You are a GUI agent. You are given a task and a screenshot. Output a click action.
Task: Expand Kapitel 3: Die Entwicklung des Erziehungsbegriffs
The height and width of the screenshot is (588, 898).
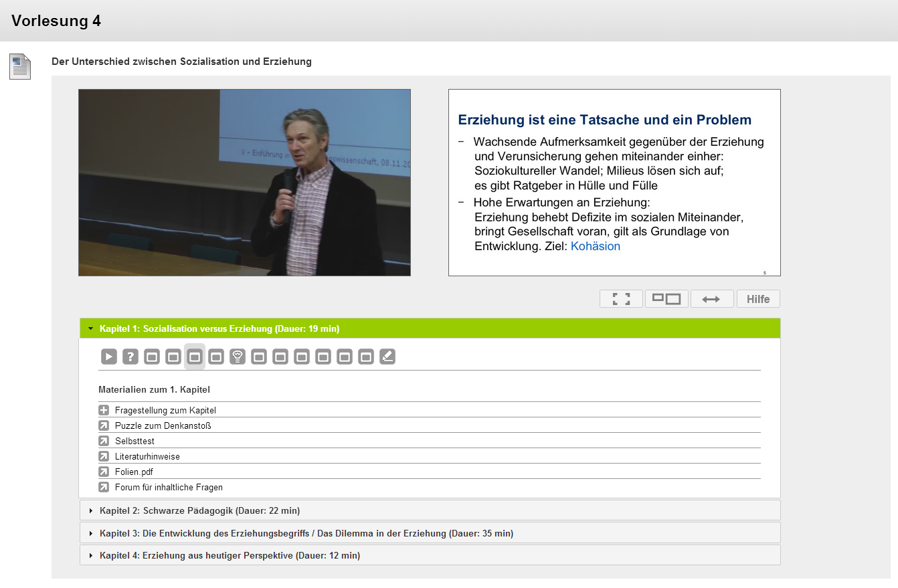point(430,533)
